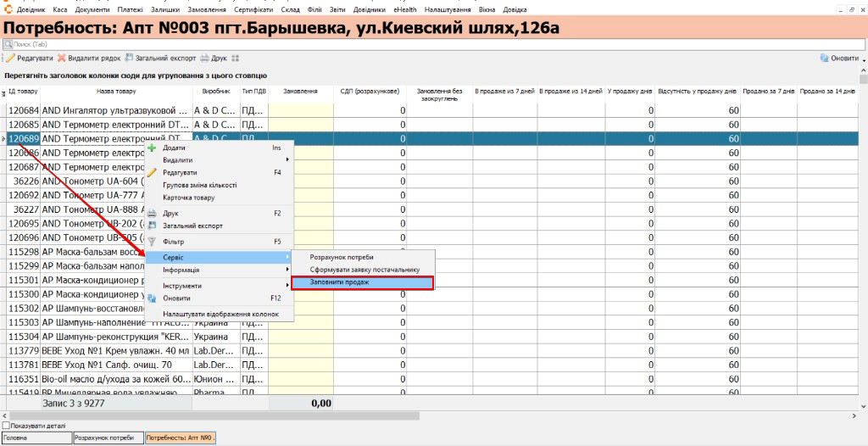The width and height of the screenshot is (868, 446).
Task: Click the green plus Додати icon in context menu
Action: (152, 148)
